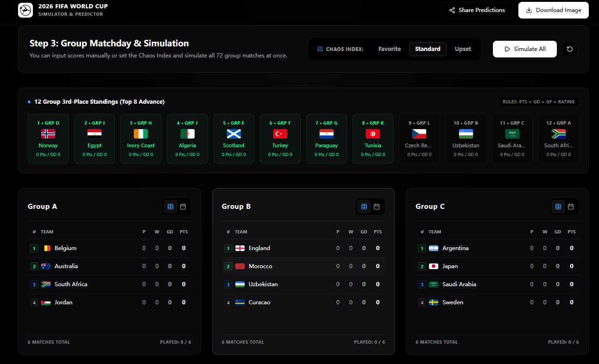This screenshot has width=599, height=364.
Task: Click Saudi Arabia in the Group C table
Action: 497,284
